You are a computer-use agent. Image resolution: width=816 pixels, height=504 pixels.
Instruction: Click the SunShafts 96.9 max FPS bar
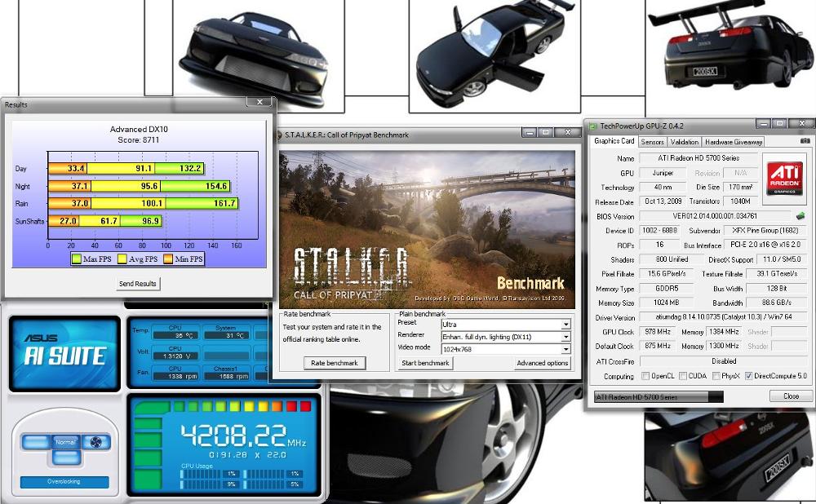pos(141,221)
